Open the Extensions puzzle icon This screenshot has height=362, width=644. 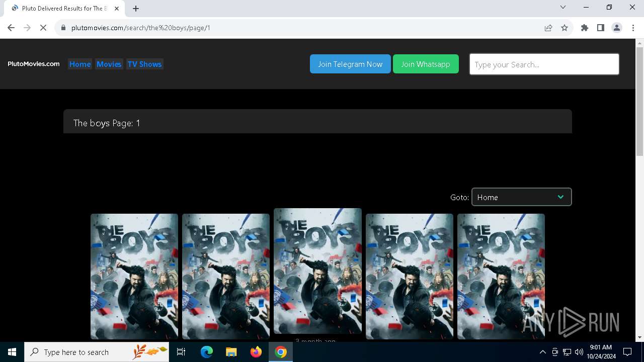585,28
